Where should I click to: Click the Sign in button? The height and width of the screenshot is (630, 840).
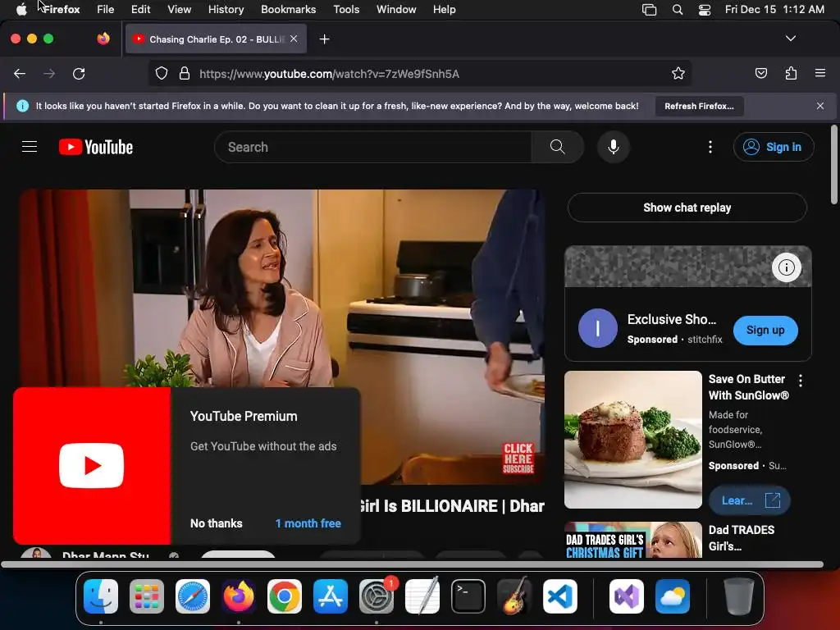(774, 147)
